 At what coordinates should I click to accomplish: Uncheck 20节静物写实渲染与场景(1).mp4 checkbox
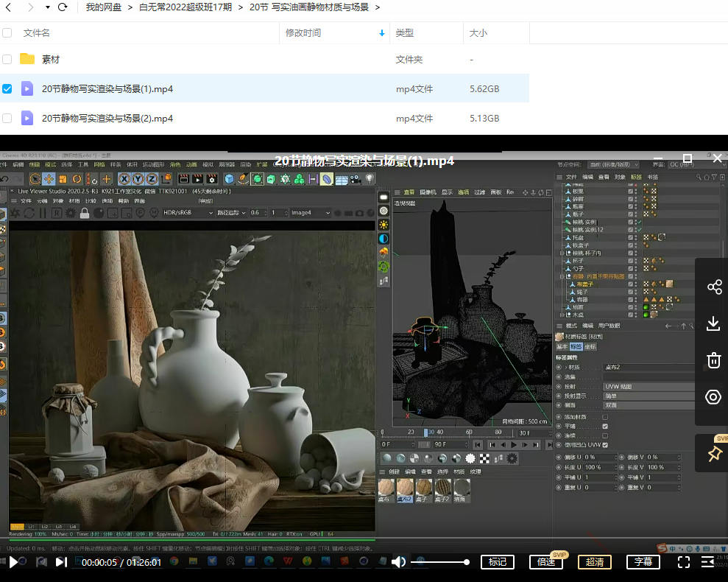[7, 88]
